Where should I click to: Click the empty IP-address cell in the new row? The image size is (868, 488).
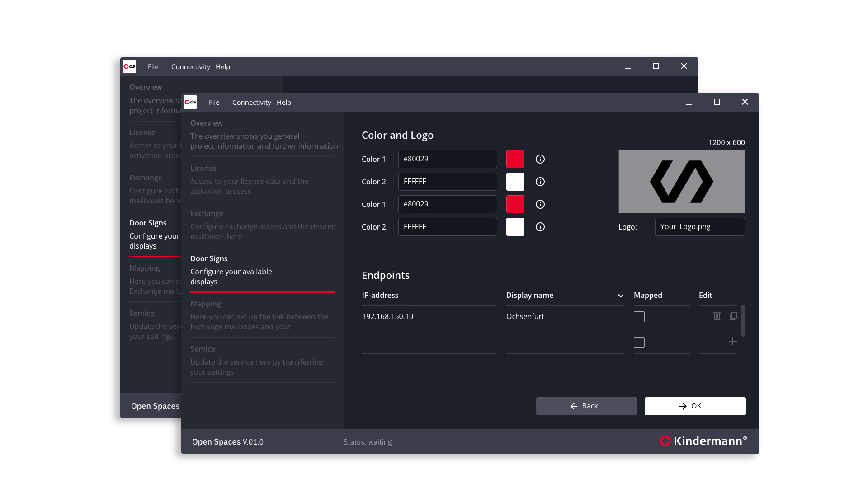click(x=429, y=342)
